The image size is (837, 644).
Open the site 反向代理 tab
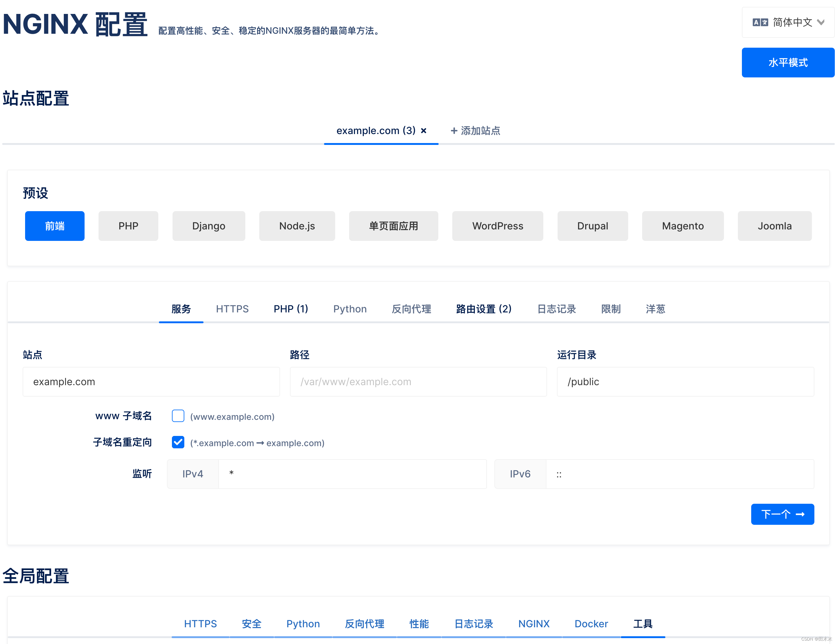click(x=412, y=309)
